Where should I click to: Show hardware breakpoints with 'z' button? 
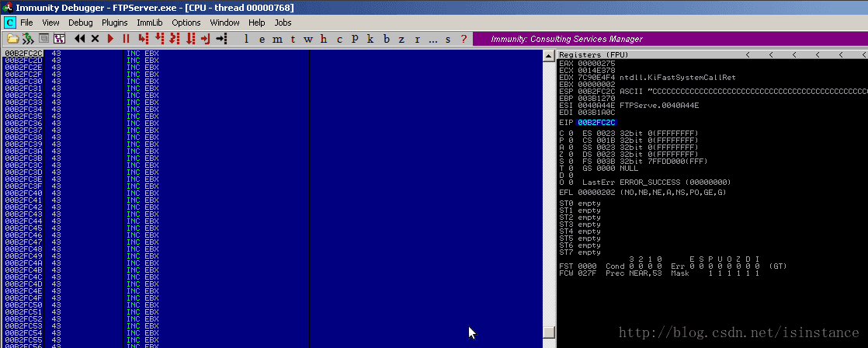[x=402, y=39]
